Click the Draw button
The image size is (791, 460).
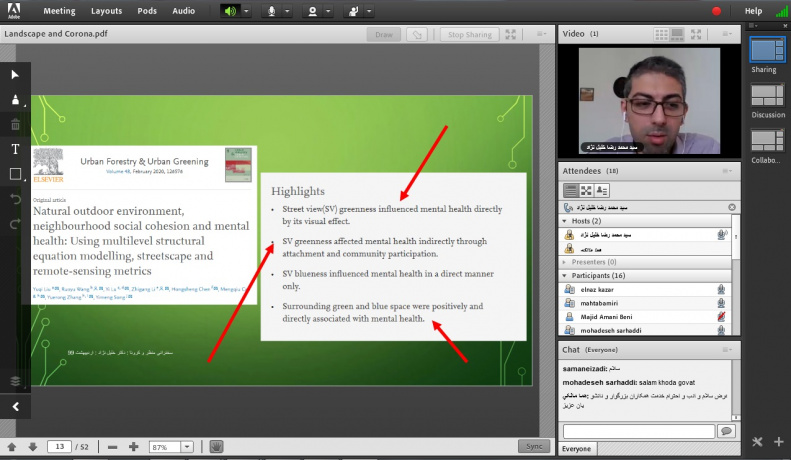(383, 34)
